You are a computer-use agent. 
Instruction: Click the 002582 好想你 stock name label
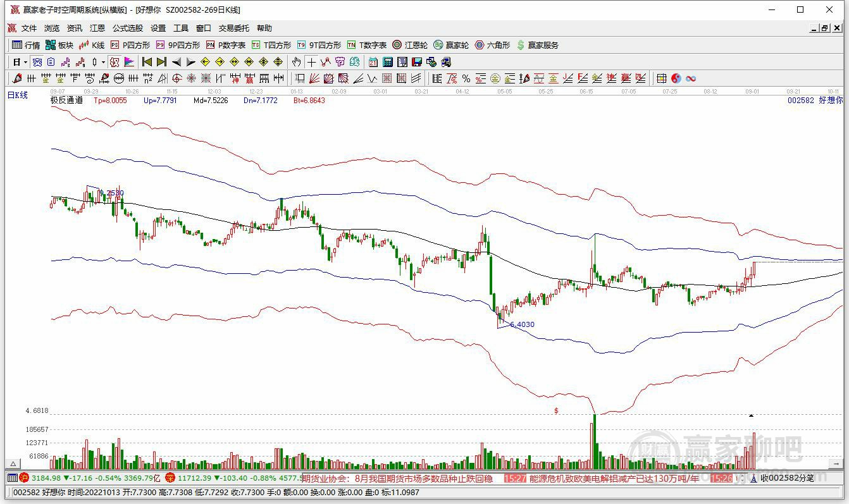(815, 100)
